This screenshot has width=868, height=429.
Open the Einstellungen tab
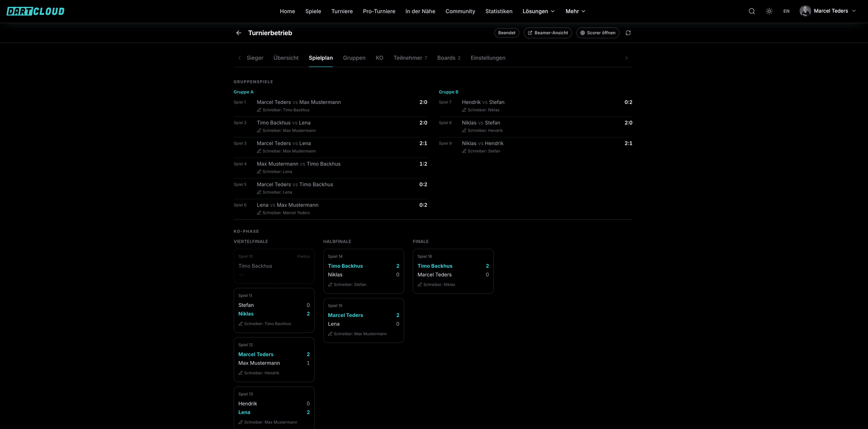(x=488, y=58)
